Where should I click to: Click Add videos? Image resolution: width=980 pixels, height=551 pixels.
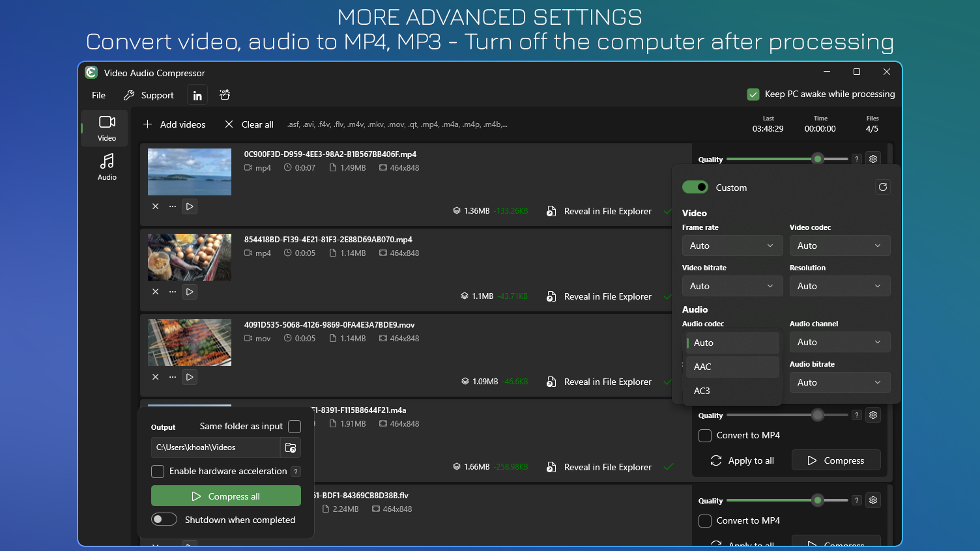click(174, 124)
